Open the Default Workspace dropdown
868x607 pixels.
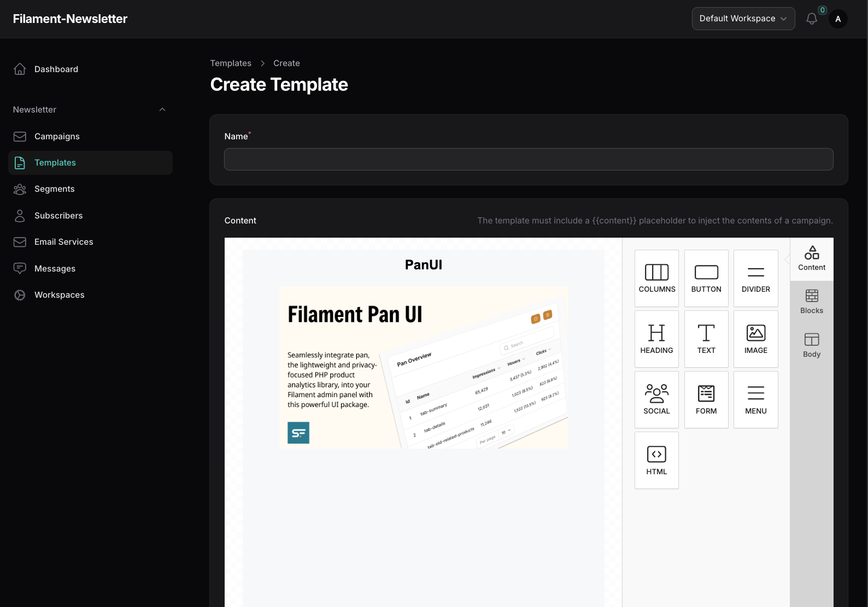[x=743, y=19]
